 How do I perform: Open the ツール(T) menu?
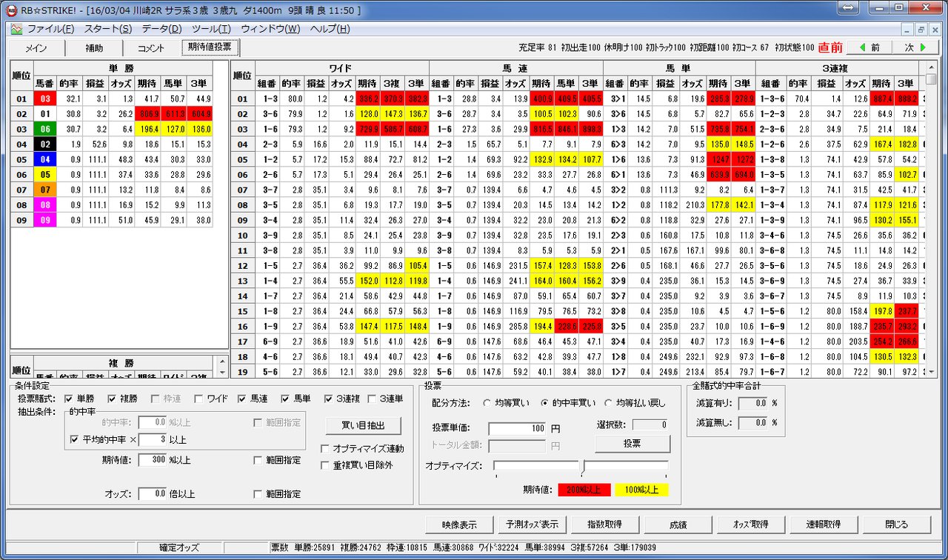click(x=211, y=29)
